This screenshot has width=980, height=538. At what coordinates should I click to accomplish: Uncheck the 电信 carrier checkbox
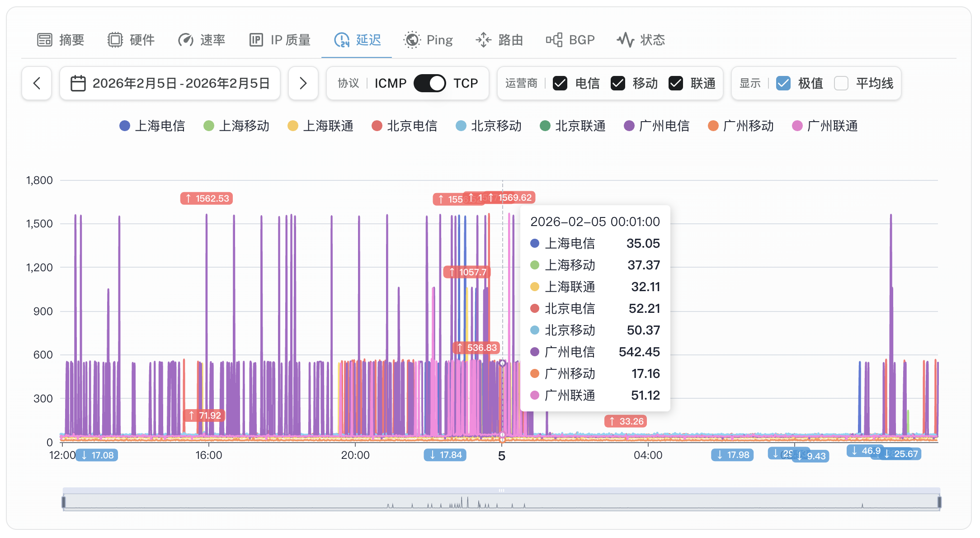point(560,83)
